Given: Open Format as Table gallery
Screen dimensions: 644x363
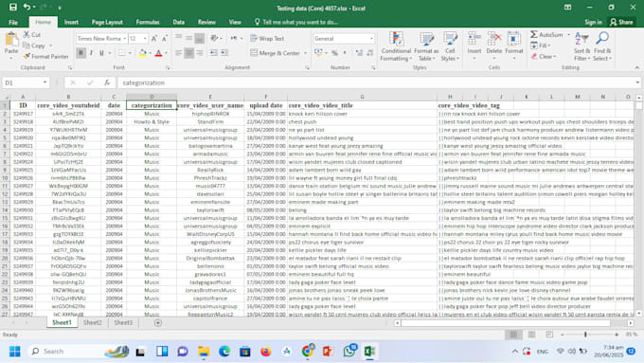Looking at the screenshot, I should coord(426,46).
